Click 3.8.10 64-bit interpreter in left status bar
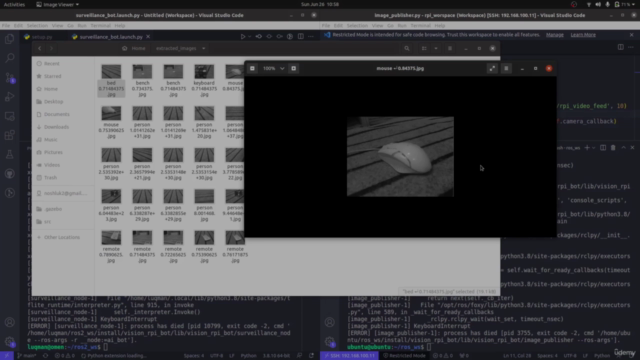Image resolution: width=640 pixels, height=360 pixels. [x=276, y=356]
